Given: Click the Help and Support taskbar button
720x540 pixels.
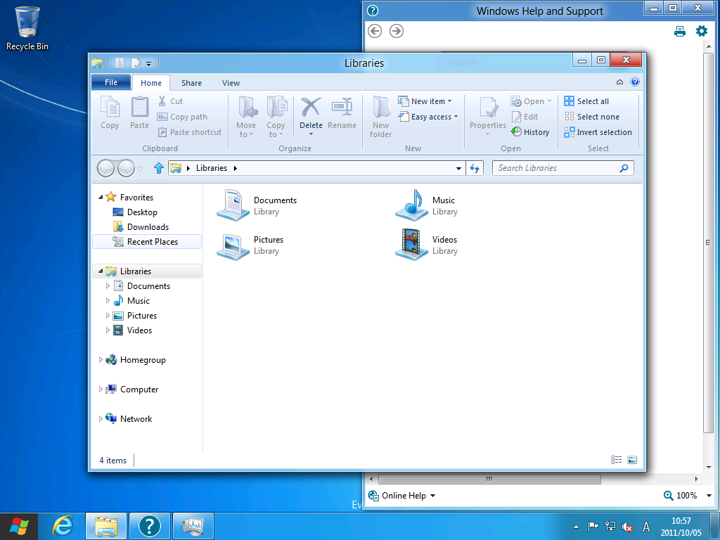Looking at the screenshot, I should click(150, 526).
